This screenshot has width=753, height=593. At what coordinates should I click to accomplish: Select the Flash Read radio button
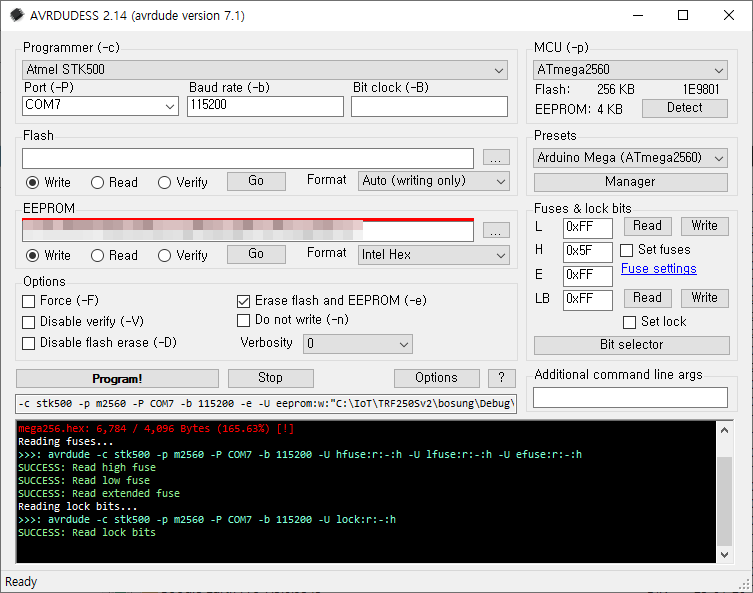[98, 183]
